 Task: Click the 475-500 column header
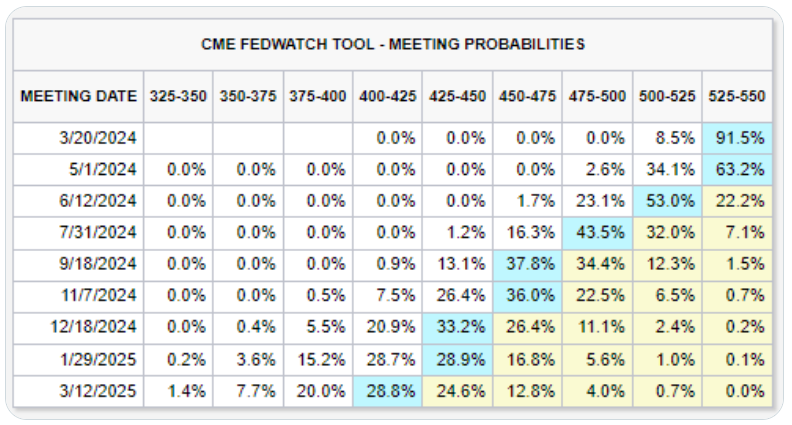(x=597, y=97)
